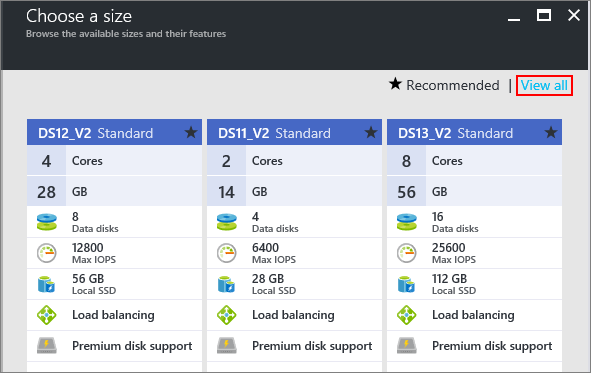The height and width of the screenshot is (373, 591).
Task: Click the Recommended label text
Action: tap(453, 86)
